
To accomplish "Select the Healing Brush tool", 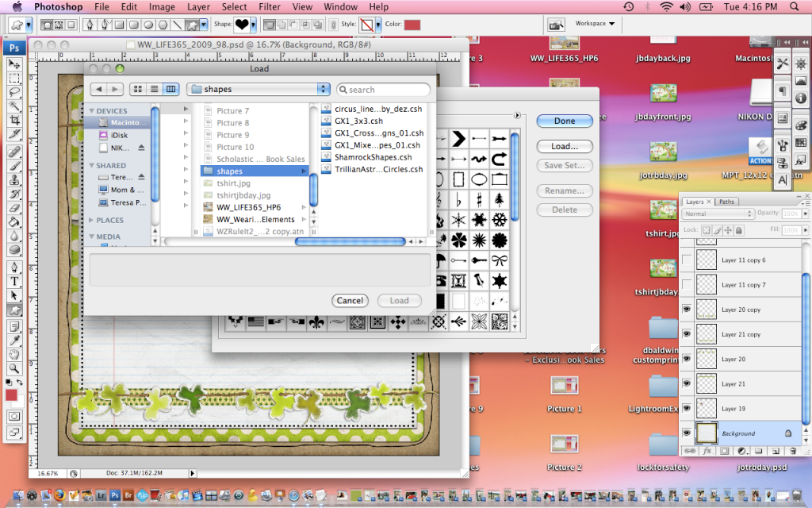I will 14,152.
